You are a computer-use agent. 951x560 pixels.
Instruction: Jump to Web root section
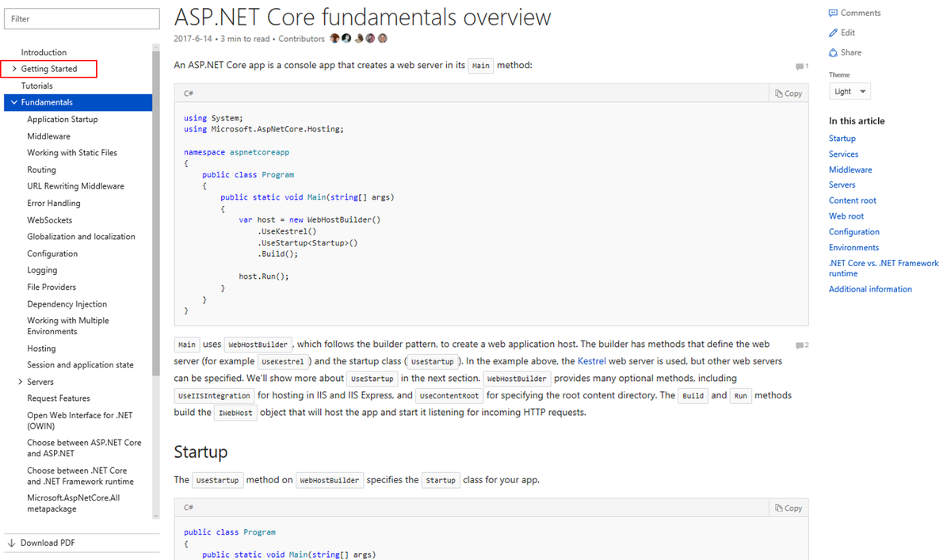tap(846, 216)
